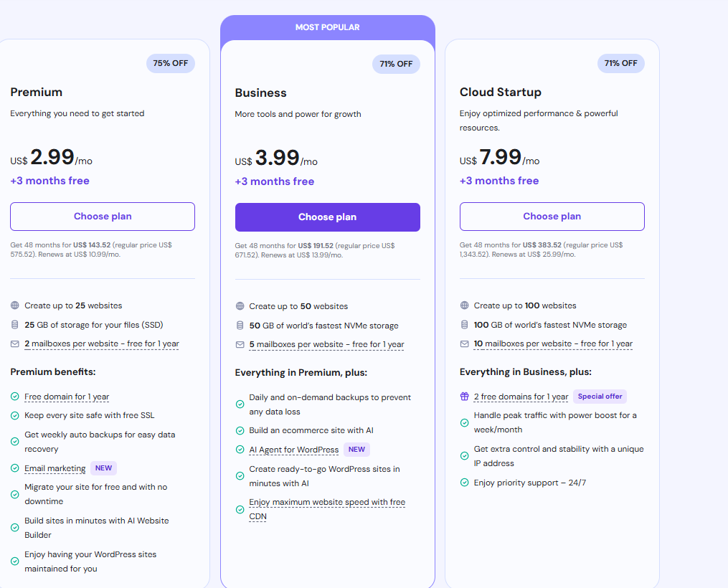Click the 5 mailboxes per website link
Screen dimensions: 728x588
pyautogui.click(x=326, y=345)
